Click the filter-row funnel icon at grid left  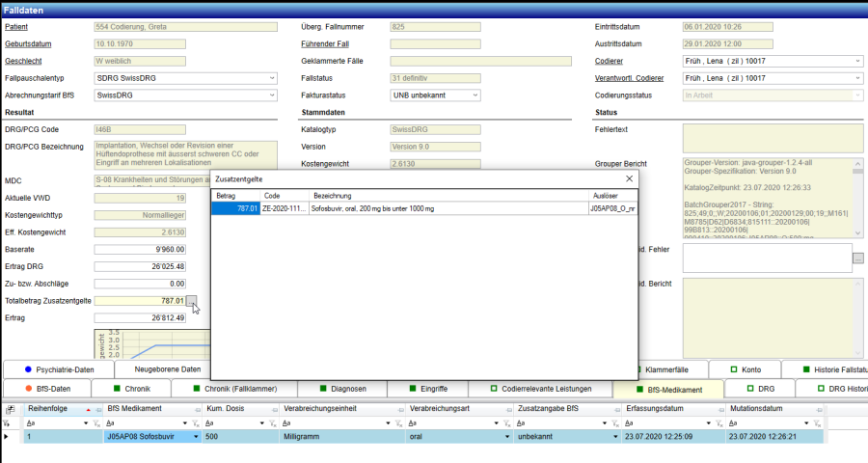(x=9, y=422)
